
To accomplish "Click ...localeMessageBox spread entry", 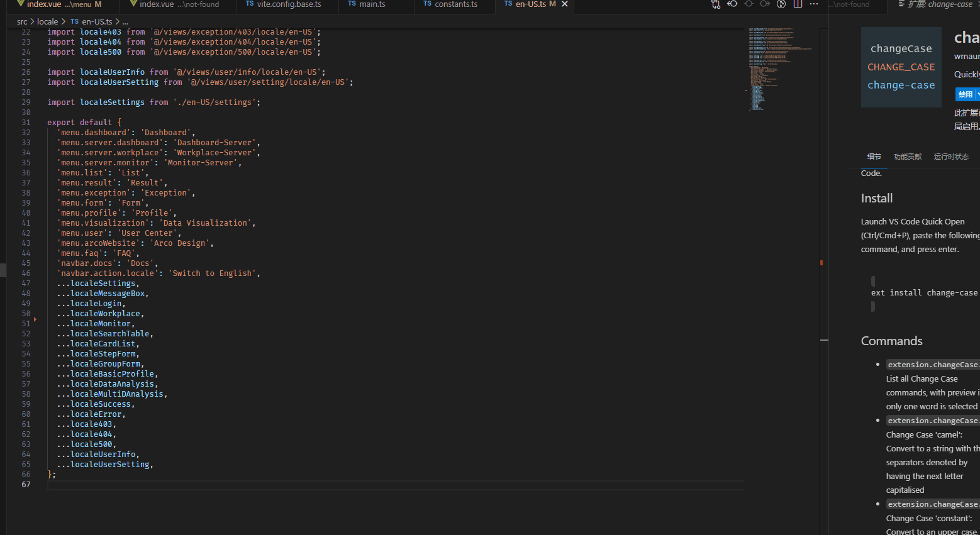I will coord(103,294).
